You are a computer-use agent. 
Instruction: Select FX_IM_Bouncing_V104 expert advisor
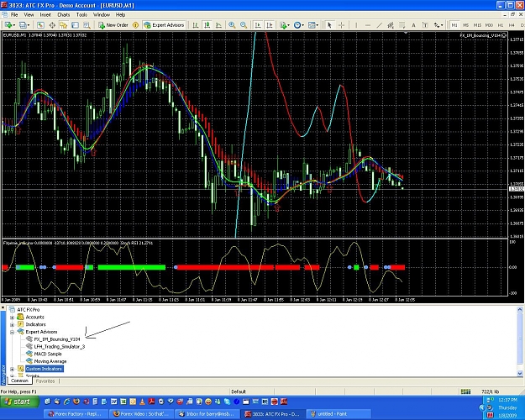coord(57,339)
